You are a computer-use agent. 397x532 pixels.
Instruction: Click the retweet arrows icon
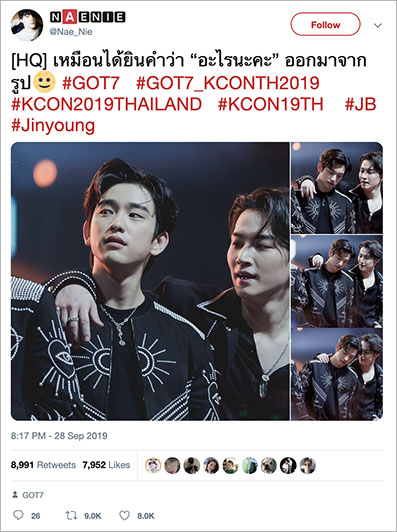[x=71, y=515]
